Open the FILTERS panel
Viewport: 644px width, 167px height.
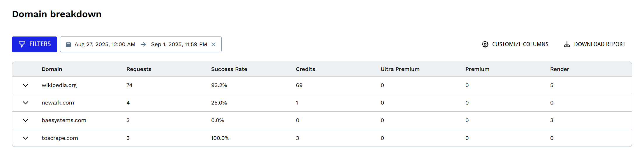(x=34, y=44)
